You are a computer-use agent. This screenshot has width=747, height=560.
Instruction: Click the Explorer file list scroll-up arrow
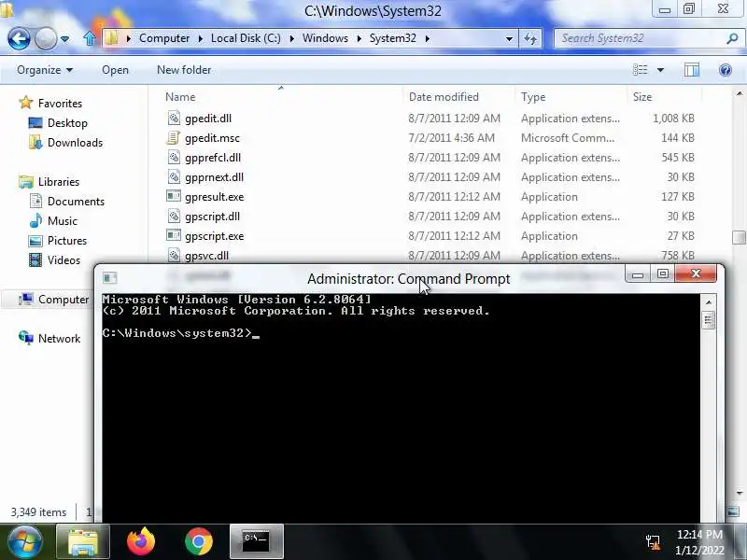point(739,93)
